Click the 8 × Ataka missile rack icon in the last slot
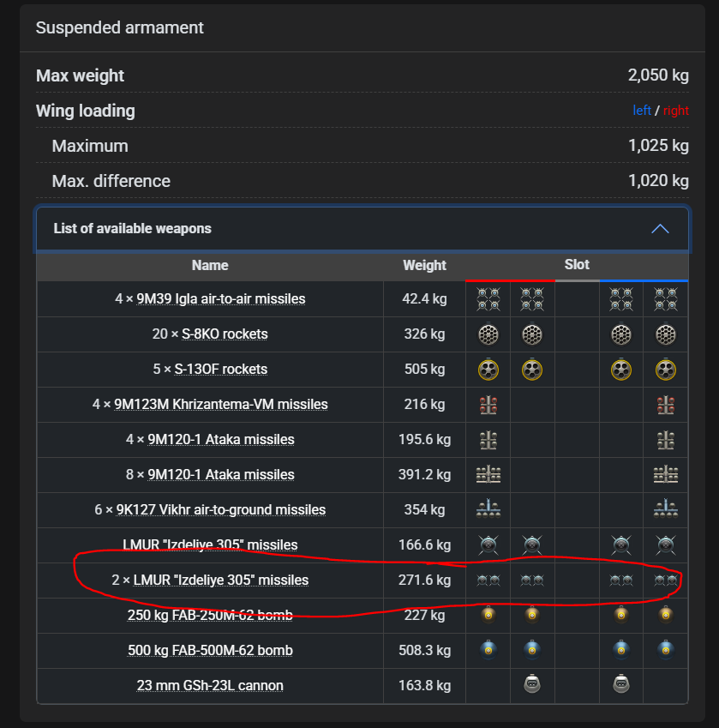This screenshot has height=728, width=719. coord(665,474)
